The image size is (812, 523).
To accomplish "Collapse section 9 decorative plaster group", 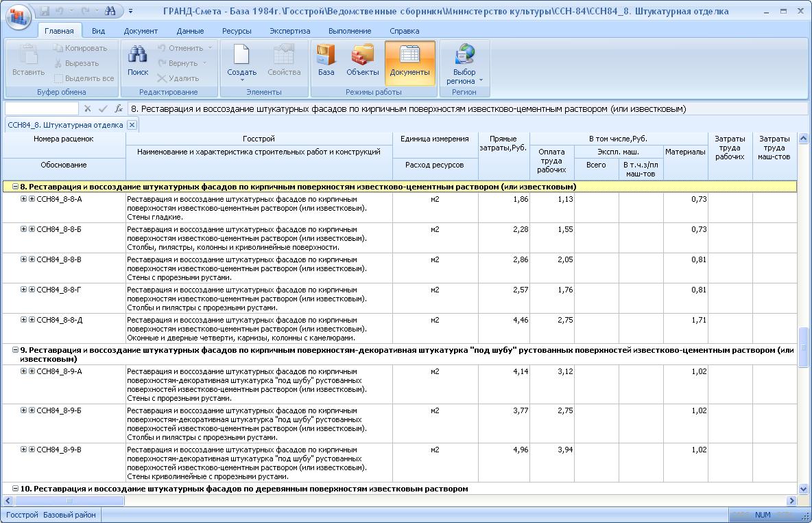I will click(15, 350).
